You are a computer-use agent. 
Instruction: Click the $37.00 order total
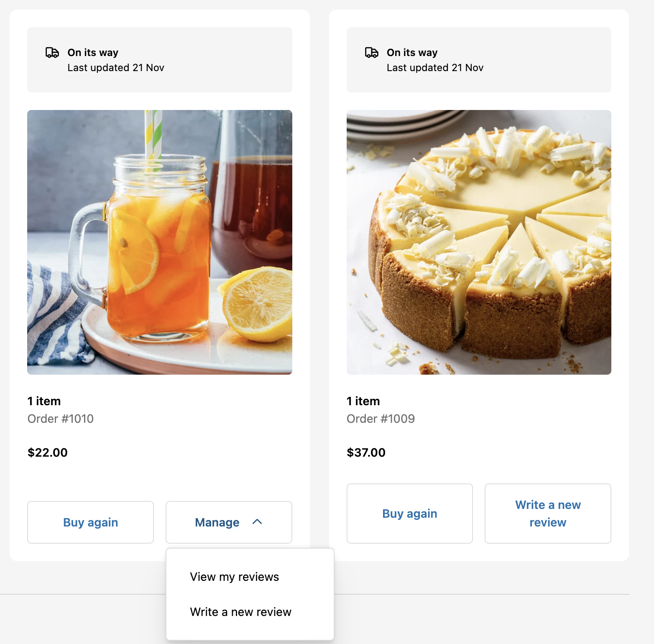(366, 452)
